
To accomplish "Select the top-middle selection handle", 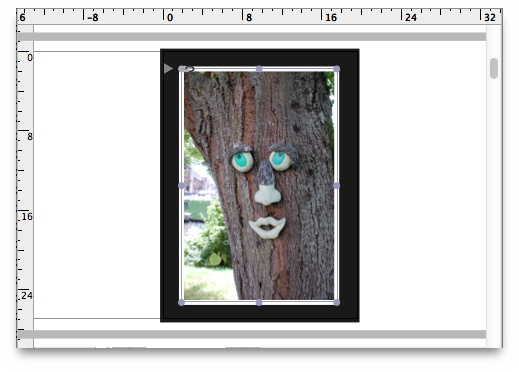I will tap(259, 69).
